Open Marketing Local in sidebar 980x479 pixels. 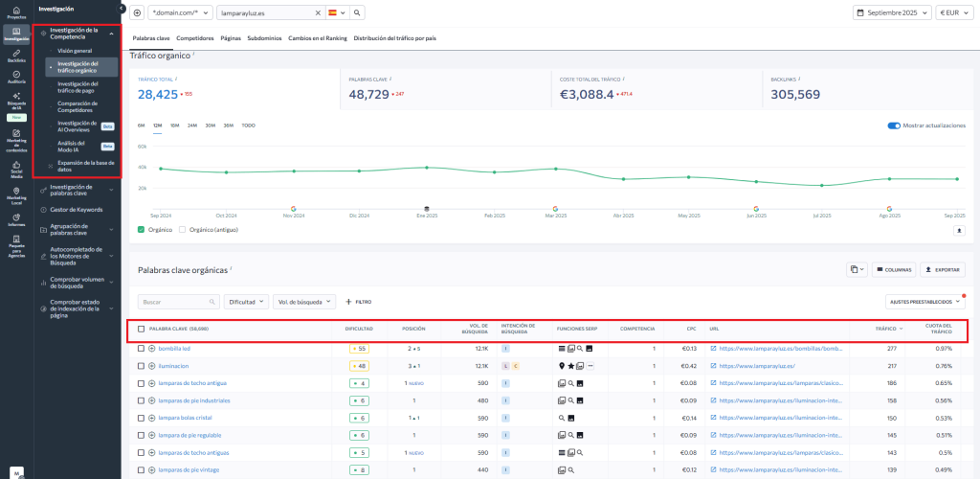tap(16, 194)
